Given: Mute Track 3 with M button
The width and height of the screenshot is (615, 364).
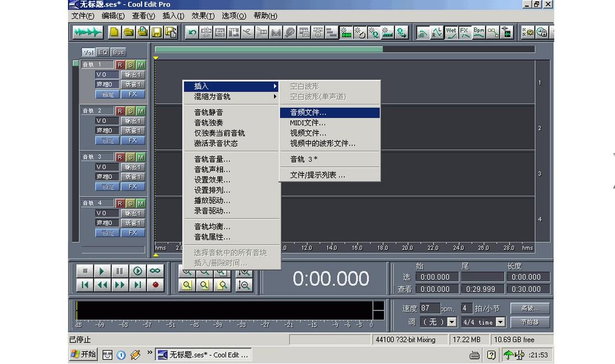Looking at the screenshot, I should click(140, 157).
